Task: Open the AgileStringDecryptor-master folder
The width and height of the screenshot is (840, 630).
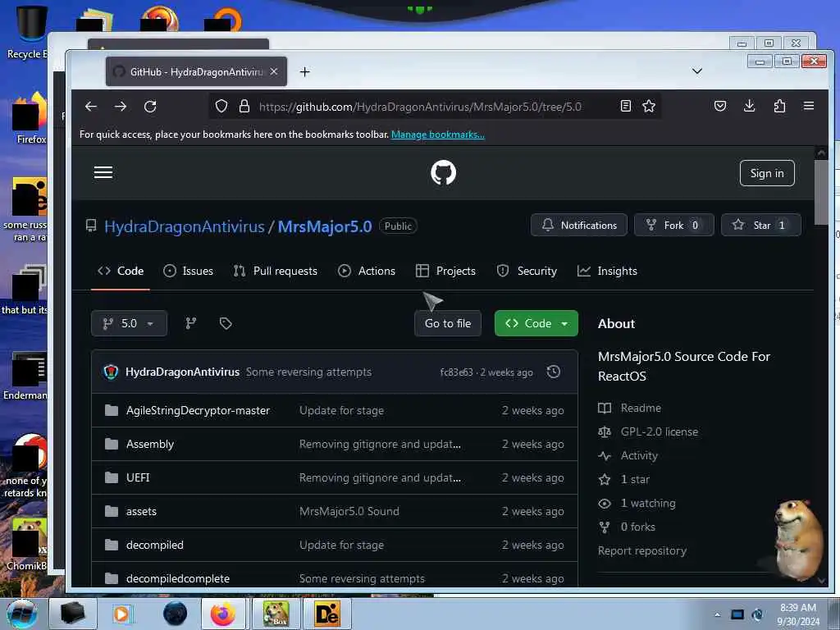Action: [198, 410]
